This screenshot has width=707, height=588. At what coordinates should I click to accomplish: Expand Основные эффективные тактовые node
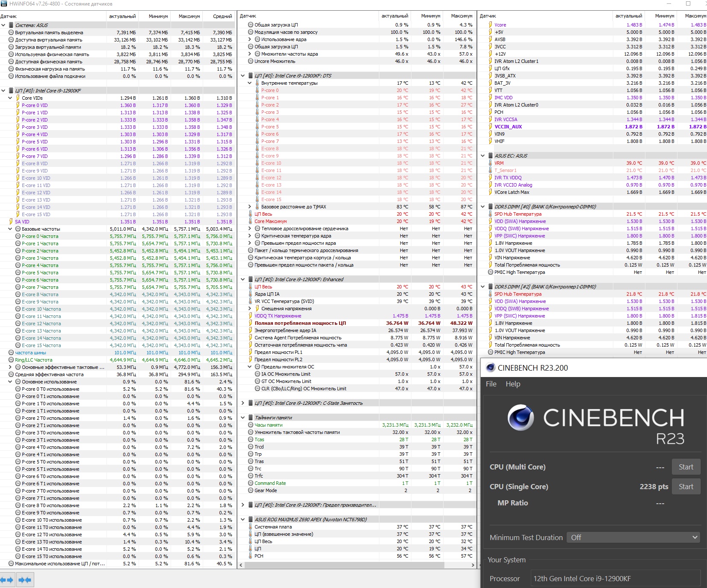[x=10, y=367]
